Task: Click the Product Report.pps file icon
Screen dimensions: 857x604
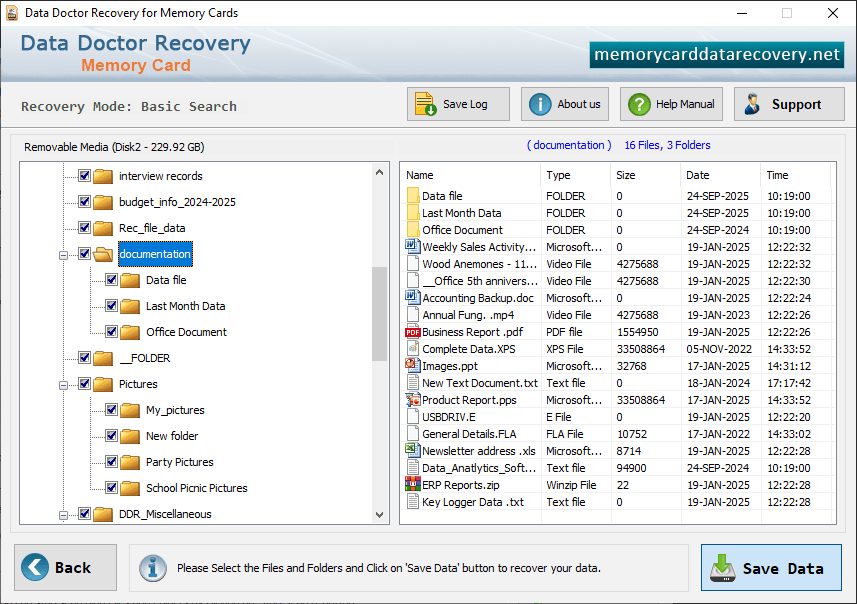Action: pos(413,400)
